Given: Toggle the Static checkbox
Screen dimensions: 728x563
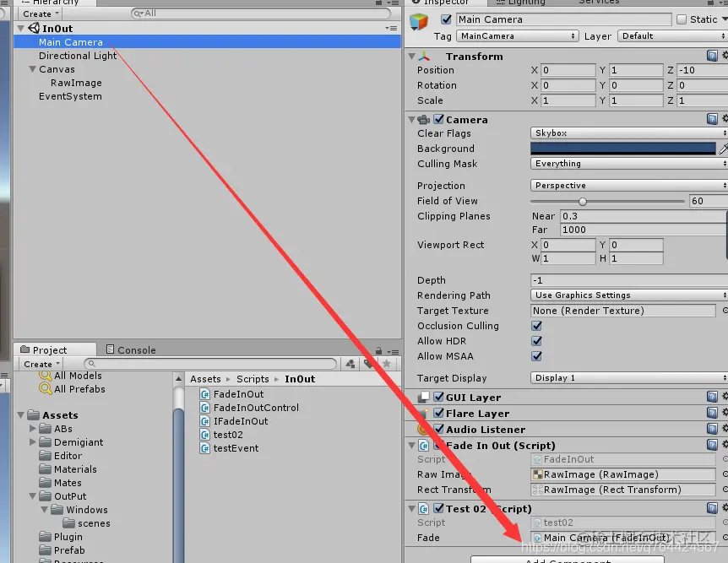Looking at the screenshot, I should 681,19.
